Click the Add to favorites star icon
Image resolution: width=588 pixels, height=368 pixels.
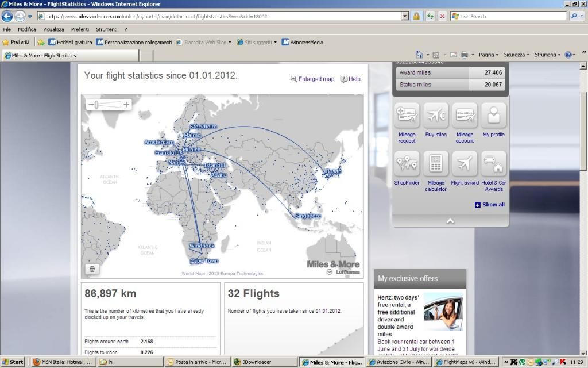[x=41, y=42]
